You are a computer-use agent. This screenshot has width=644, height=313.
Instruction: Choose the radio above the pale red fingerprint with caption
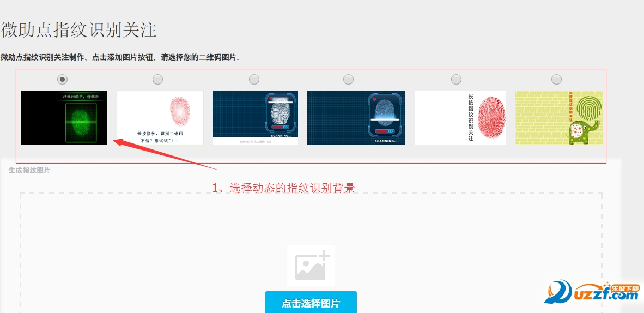pos(157,80)
